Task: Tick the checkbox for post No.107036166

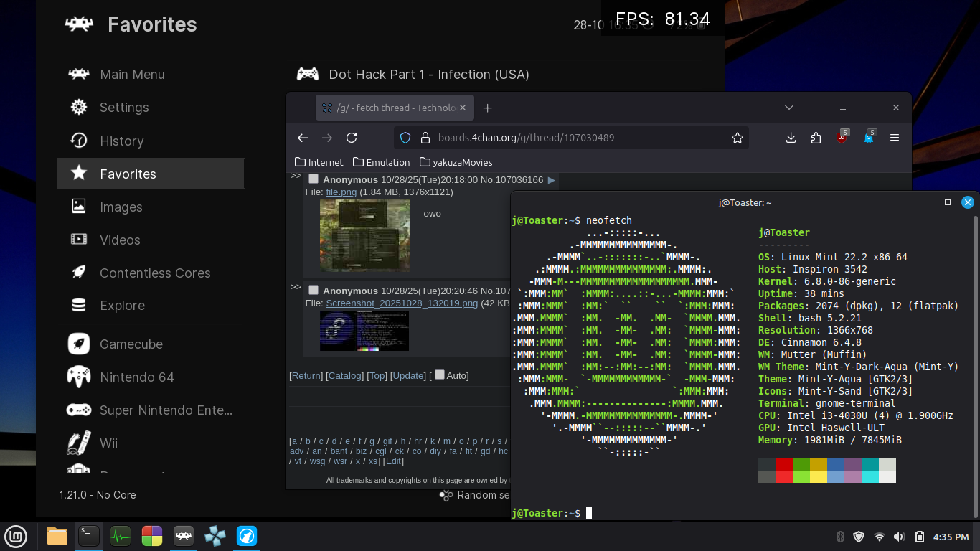Action: point(314,179)
